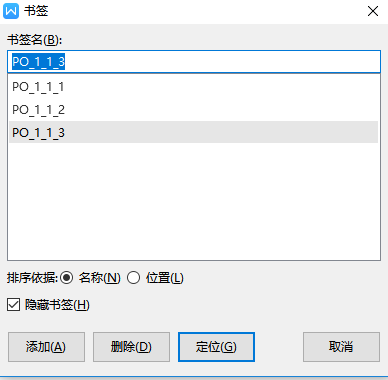
Task: Click the 书签名 text input field
Action: 194,62
